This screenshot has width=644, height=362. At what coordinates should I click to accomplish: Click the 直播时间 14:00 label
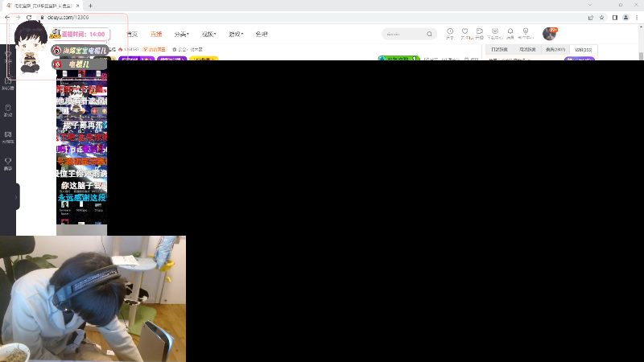(84, 34)
